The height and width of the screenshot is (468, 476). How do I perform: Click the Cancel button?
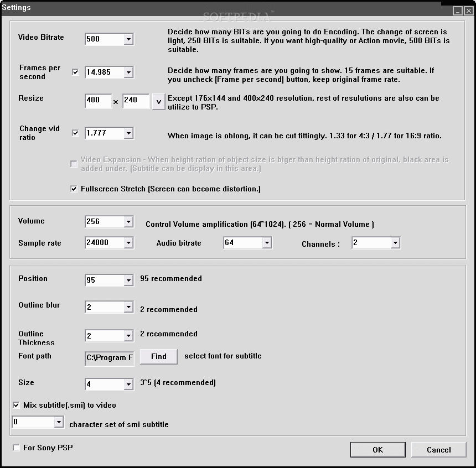(x=439, y=450)
